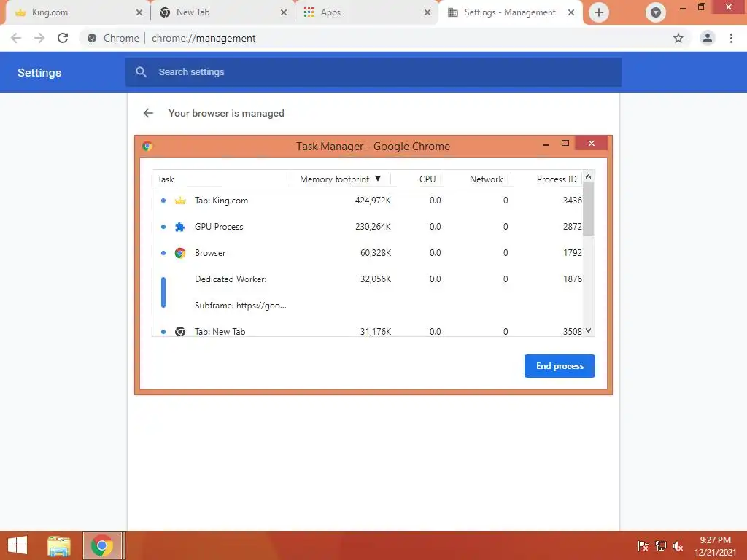Image resolution: width=747 pixels, height=560 pixels.
Task: Close the Task Manager window
Action: 591,143
